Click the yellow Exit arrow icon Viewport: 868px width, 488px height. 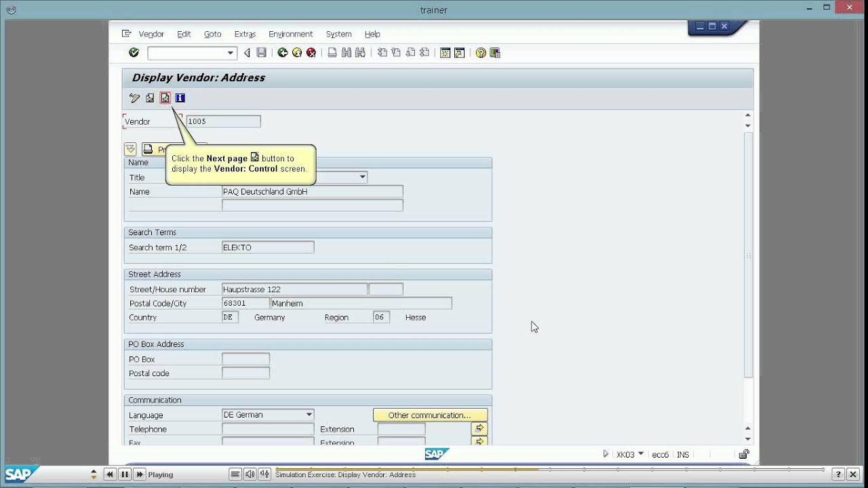point(297,52)
